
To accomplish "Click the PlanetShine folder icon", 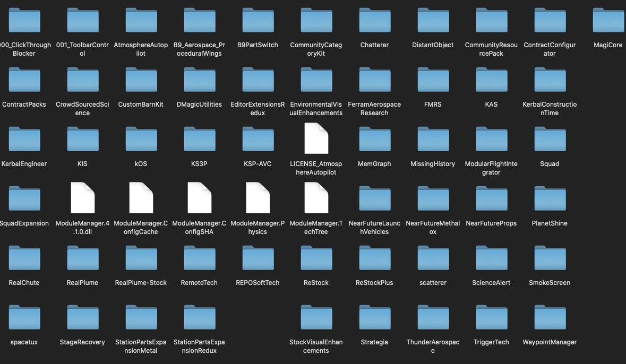I will (x=550, y=198).
